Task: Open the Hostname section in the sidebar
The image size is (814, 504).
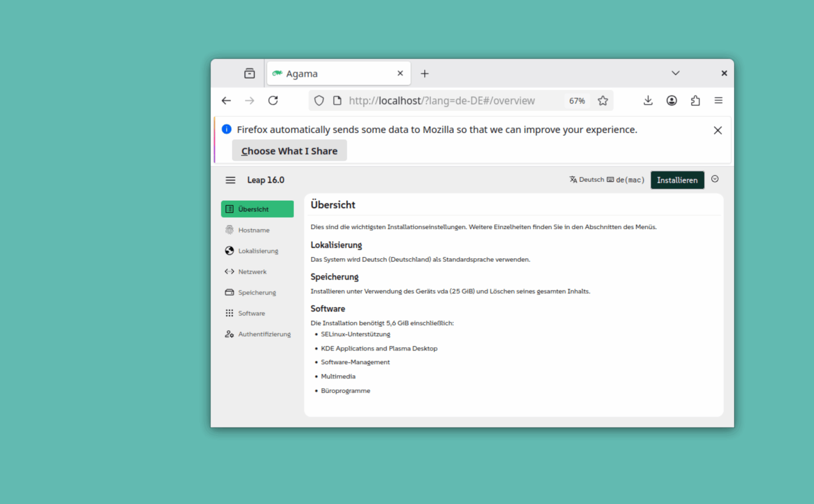Action: [x=254, y=230]
